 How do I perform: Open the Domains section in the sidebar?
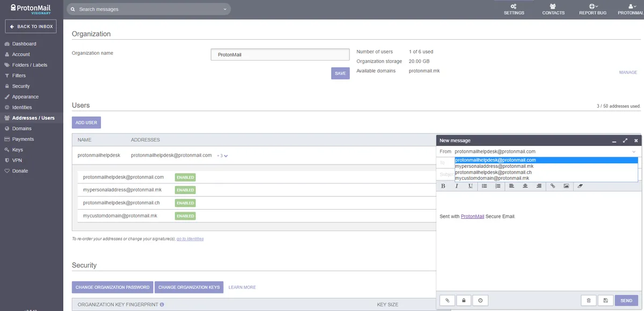(22, 129)
